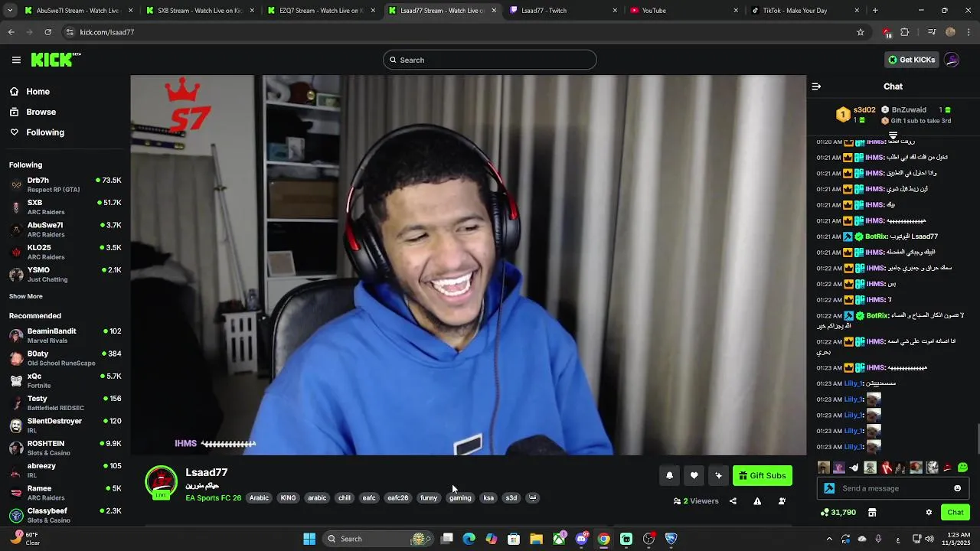Click the heart follow button
This screenshot has width=980, height=551.
click(694, 476)
